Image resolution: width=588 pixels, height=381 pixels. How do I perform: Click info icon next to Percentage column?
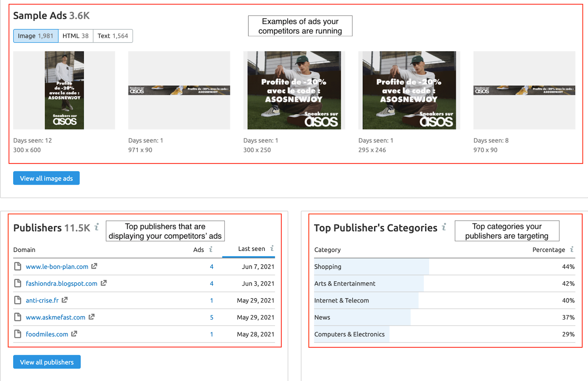click(572, 249)
